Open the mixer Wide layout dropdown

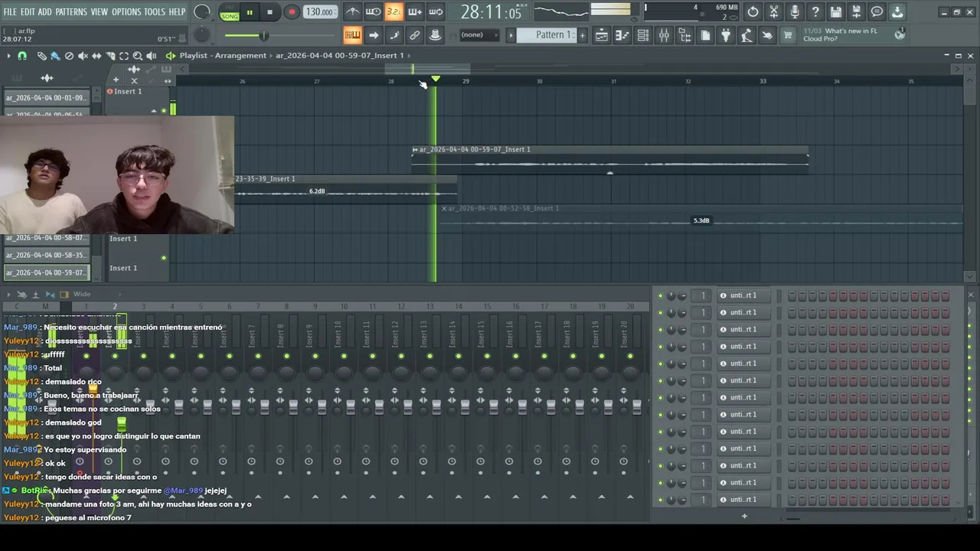point(82,295)
